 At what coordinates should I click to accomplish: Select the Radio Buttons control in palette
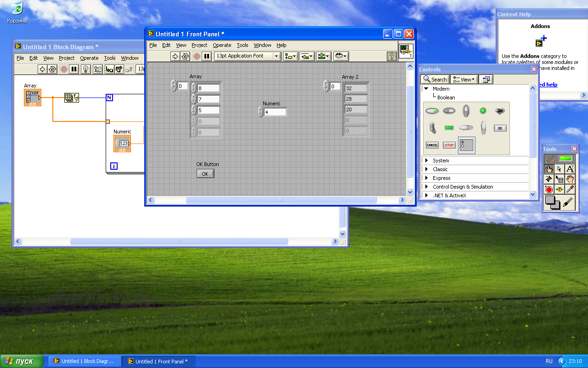click(466, 145)
